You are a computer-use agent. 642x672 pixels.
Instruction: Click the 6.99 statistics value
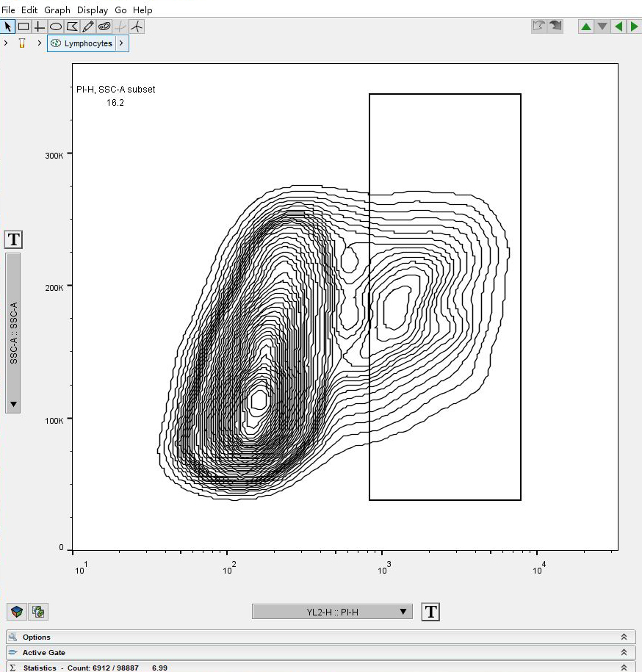159,668
